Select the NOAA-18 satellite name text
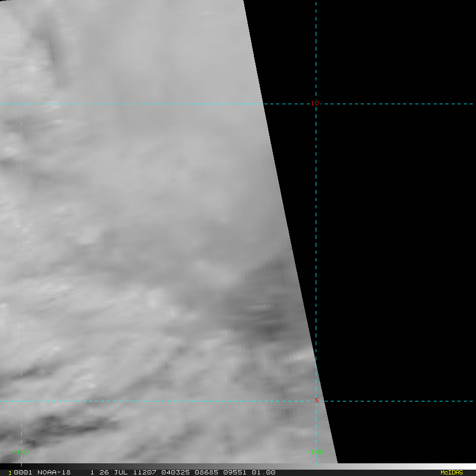This screenshot has height=476, width=476. coord(54,472)
